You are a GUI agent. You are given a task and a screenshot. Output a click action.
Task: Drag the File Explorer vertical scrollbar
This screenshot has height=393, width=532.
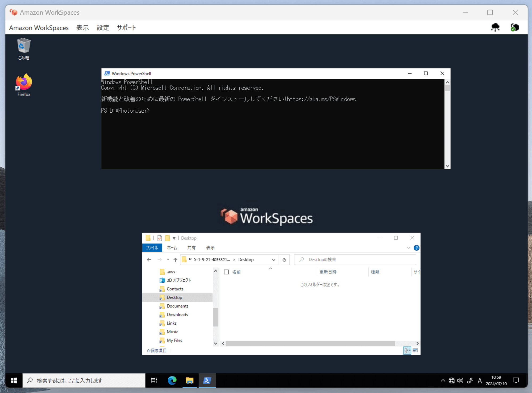coord(215,318)
